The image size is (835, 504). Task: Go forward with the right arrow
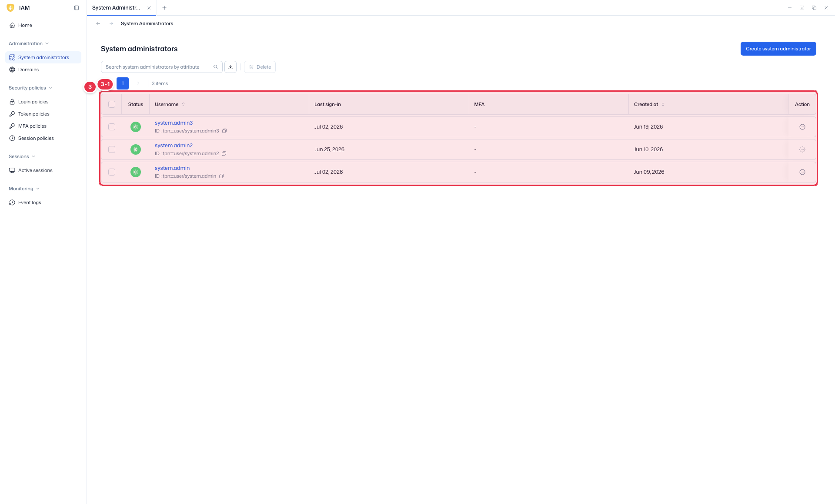pyautogui.click(x=111, y=23)
